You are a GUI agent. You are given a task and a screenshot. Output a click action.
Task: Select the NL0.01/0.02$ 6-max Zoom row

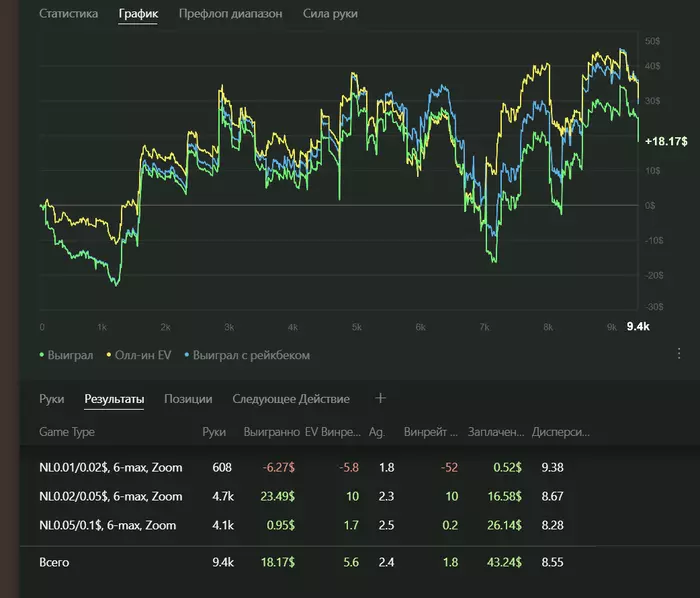(110, 466)
